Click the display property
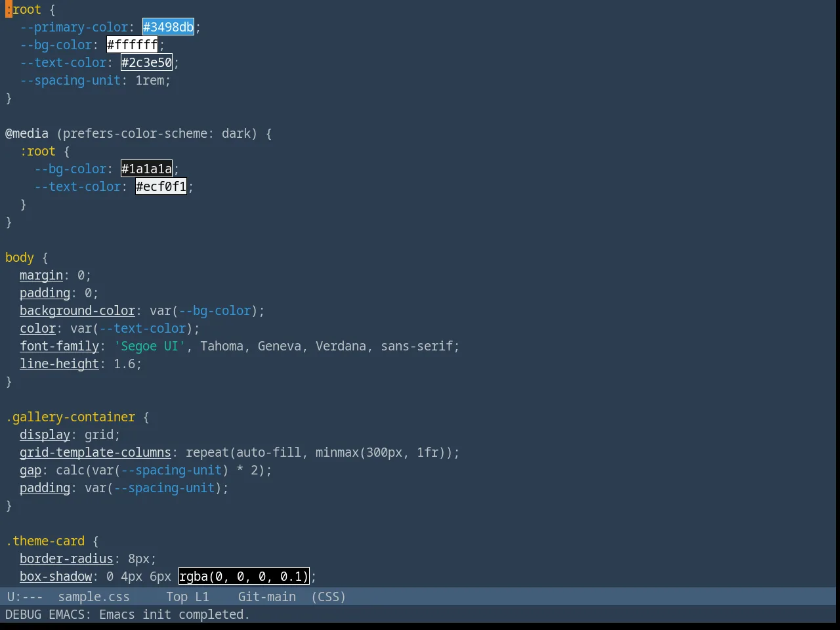 [x=45, y=434]
